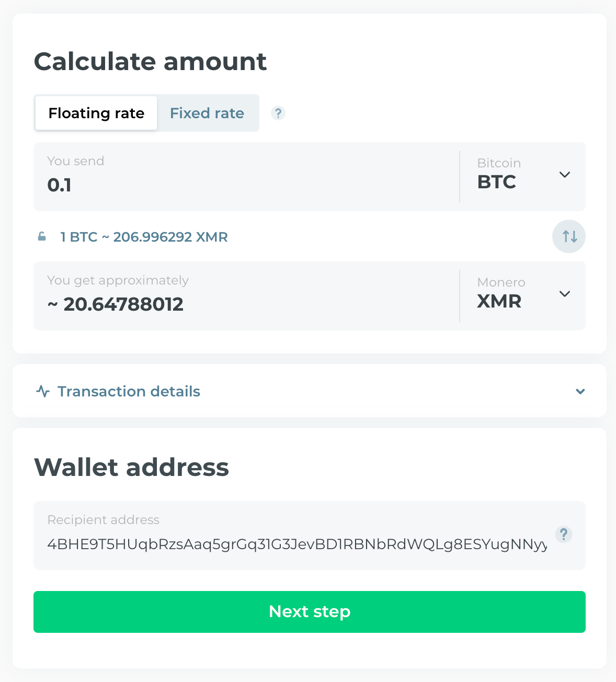Click the 1 BTC ~ 206.996292 XMR rate text

pyautogui.click(x=144, y=237)
